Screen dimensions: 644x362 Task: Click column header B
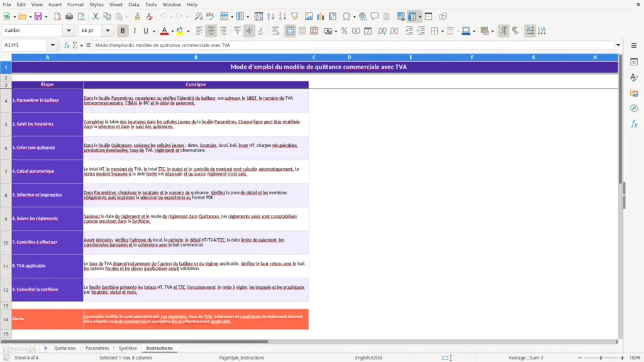[x=196, y=57]
